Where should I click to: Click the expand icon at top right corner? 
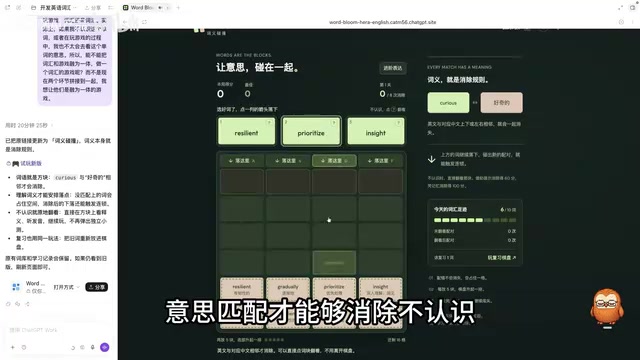620,7
